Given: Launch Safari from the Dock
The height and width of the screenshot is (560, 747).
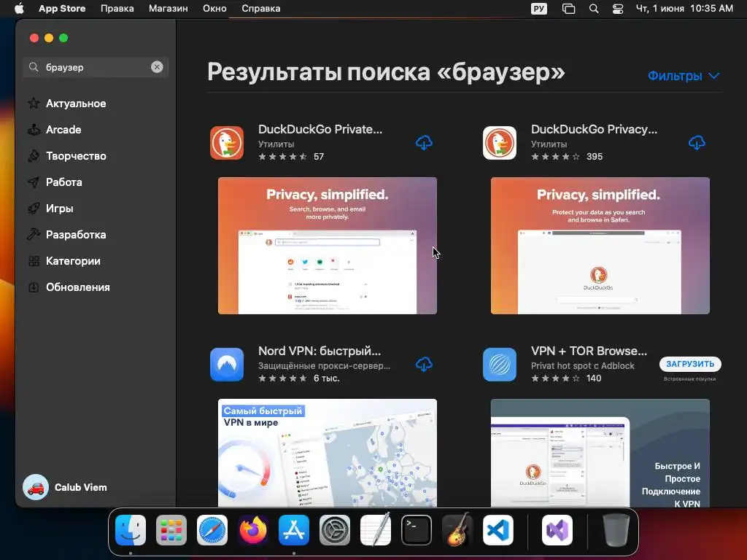Looking at the screenshot, I should pyautogui.click(x=212, y=530).
